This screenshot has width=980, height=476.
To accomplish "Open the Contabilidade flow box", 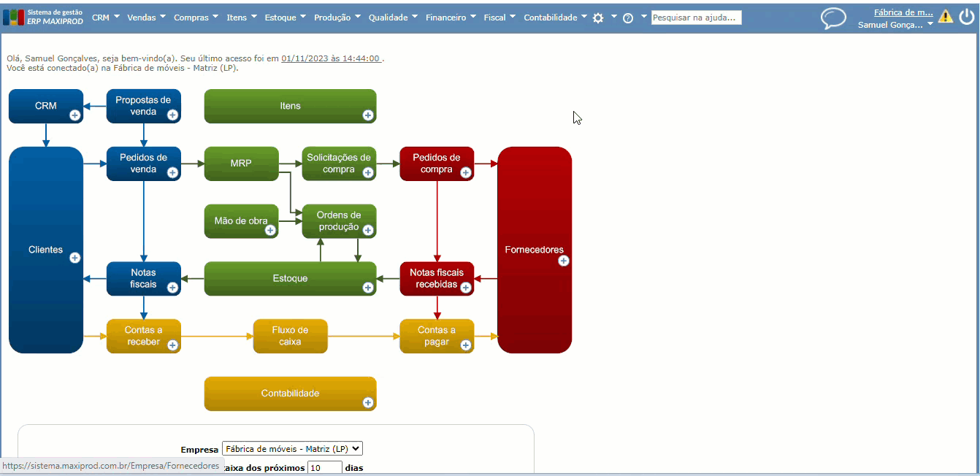I will pyautogui.click(x=290, y=394).
